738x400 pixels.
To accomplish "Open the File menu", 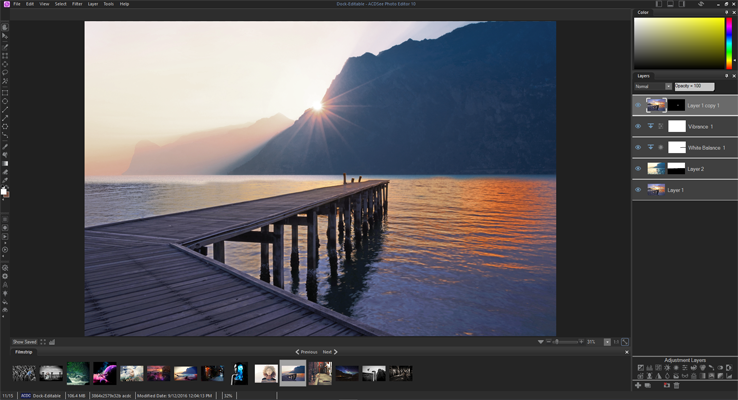I will [x=17, y=4].
